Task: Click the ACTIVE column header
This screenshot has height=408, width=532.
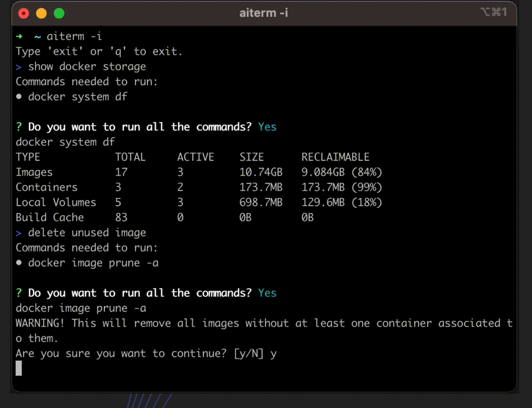Action: click(195, 157)
